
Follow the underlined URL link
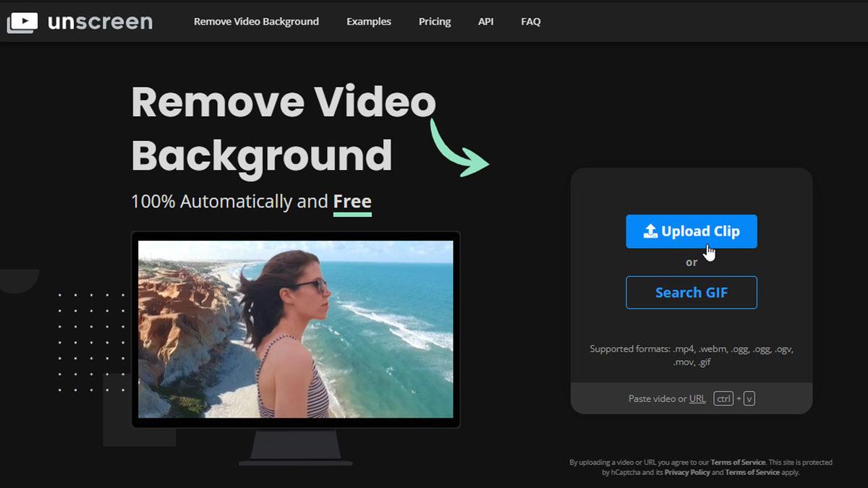click(697, 399)
